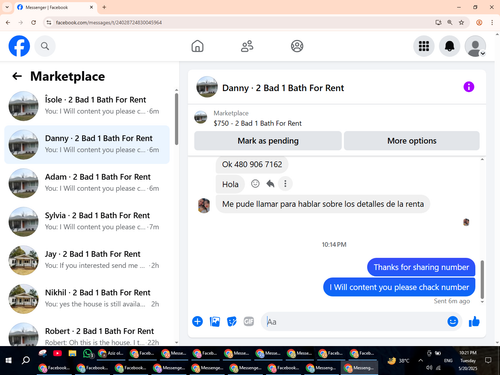
Task: Open the Robert conversation
Action: click(x=87, y=334)
